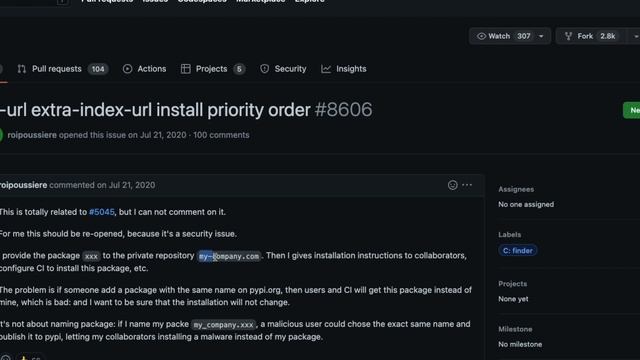The image size is (640, 360).
Task: Click the 307 watchers count
Action: (x=524, y=36)
